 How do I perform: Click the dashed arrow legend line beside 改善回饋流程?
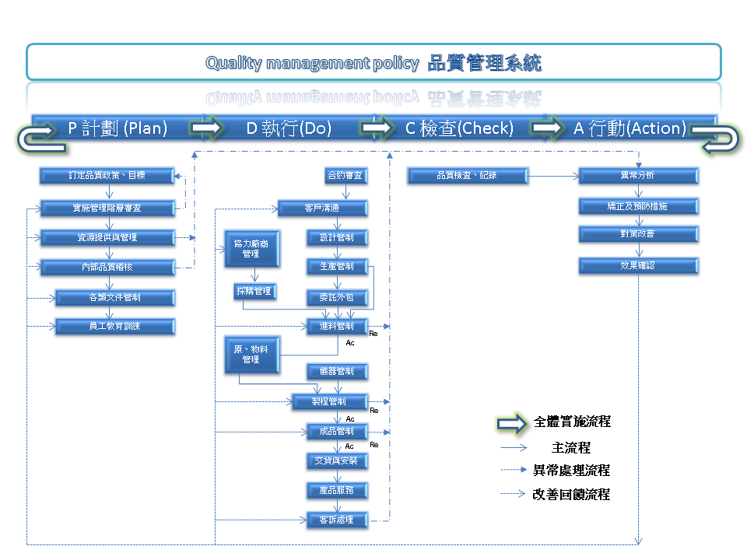coord(513,494)
